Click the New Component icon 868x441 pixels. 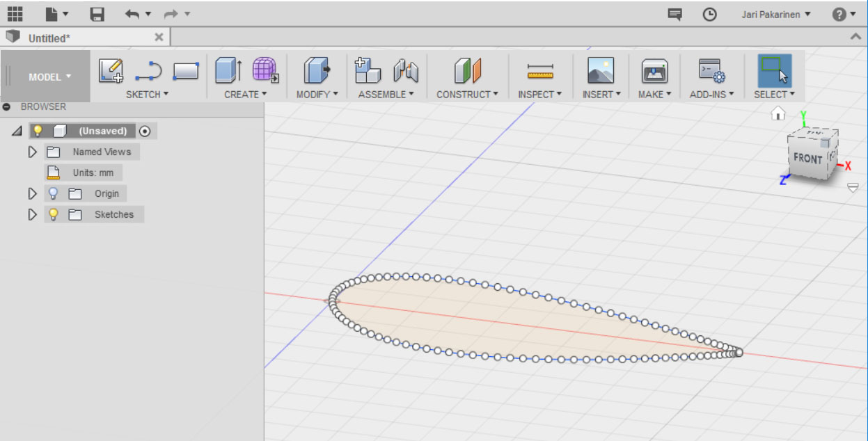pos(368,70)
